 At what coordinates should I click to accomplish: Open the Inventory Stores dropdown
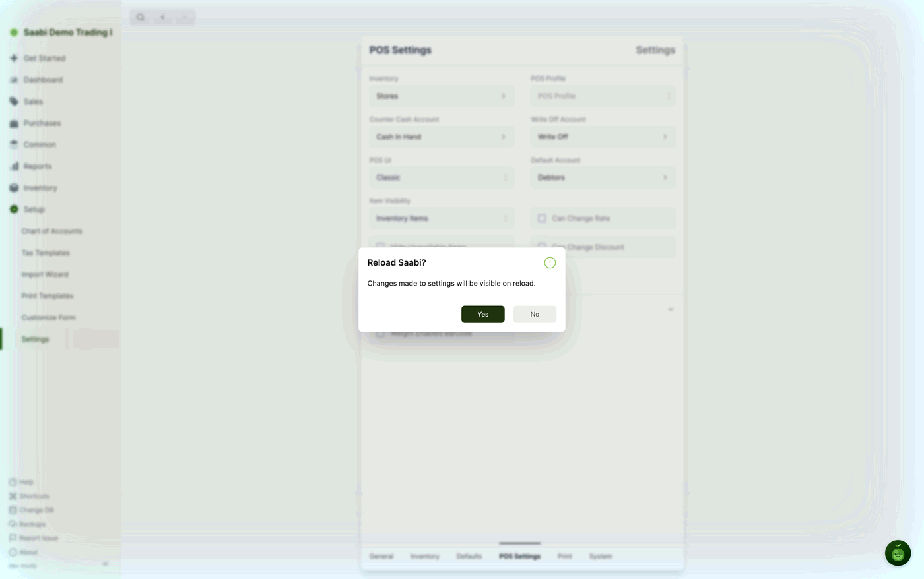click(442, 96)
